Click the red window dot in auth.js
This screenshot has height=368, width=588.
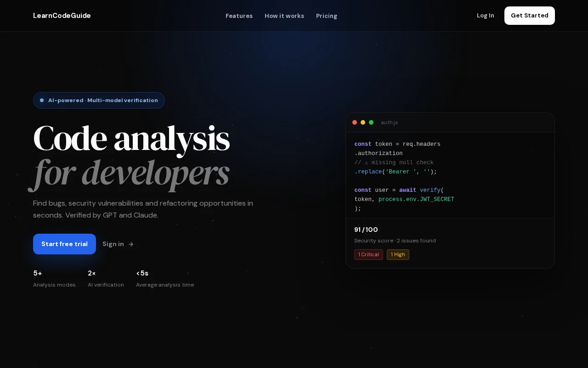coord(355,122)
